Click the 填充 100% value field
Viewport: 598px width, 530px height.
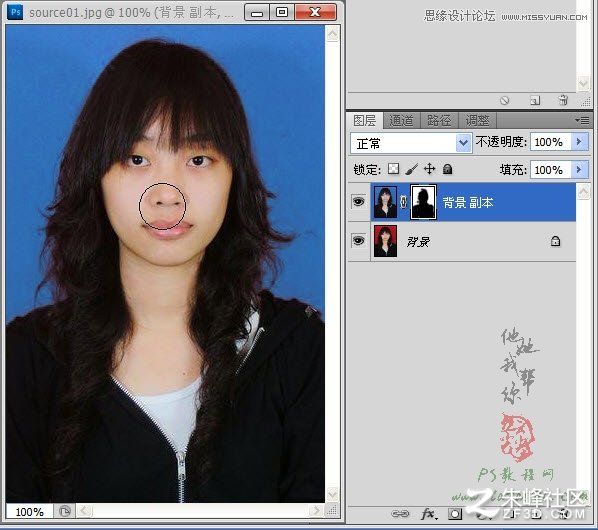[x=551, y=169]
